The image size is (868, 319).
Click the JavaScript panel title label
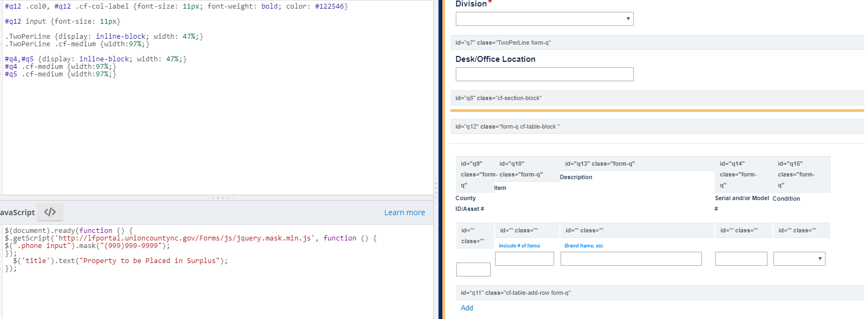(17, 212)
